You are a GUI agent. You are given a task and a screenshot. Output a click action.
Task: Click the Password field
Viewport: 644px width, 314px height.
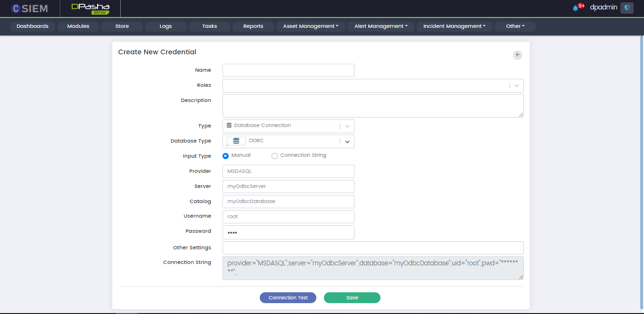288,232
